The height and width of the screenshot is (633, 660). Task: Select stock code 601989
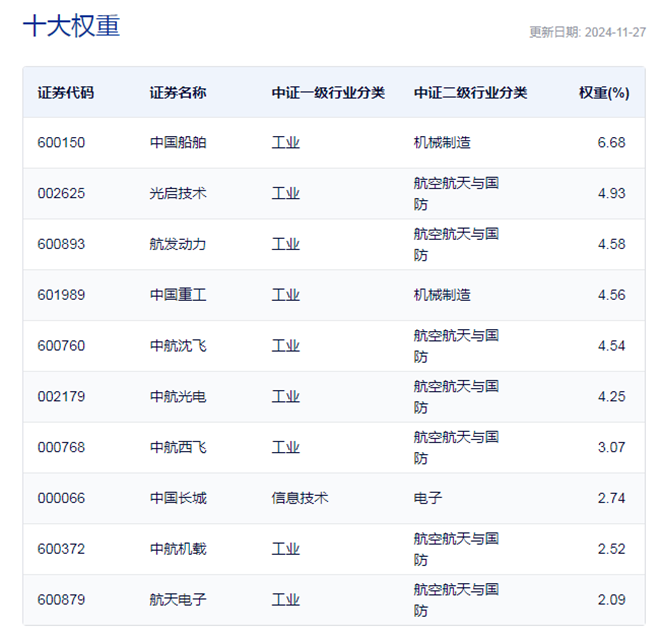coord(61,295)
